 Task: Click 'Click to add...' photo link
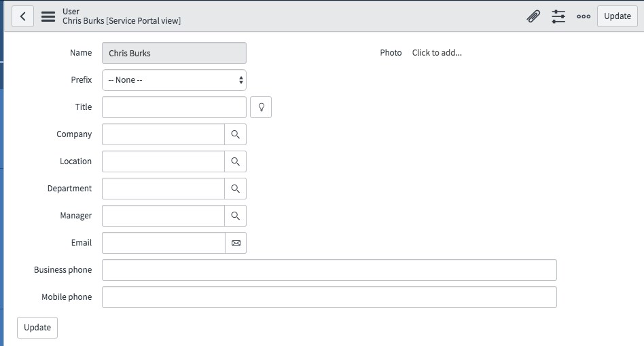click(x=437, y=53)
